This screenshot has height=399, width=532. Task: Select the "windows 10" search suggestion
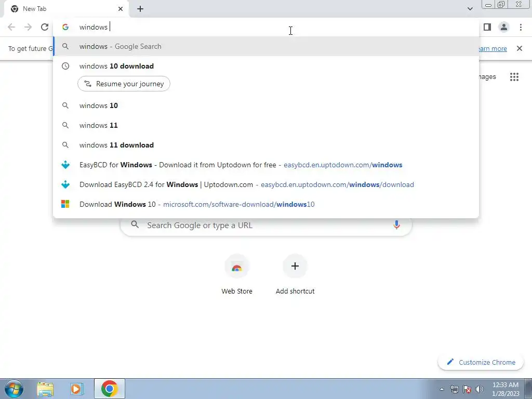[266, 105]
